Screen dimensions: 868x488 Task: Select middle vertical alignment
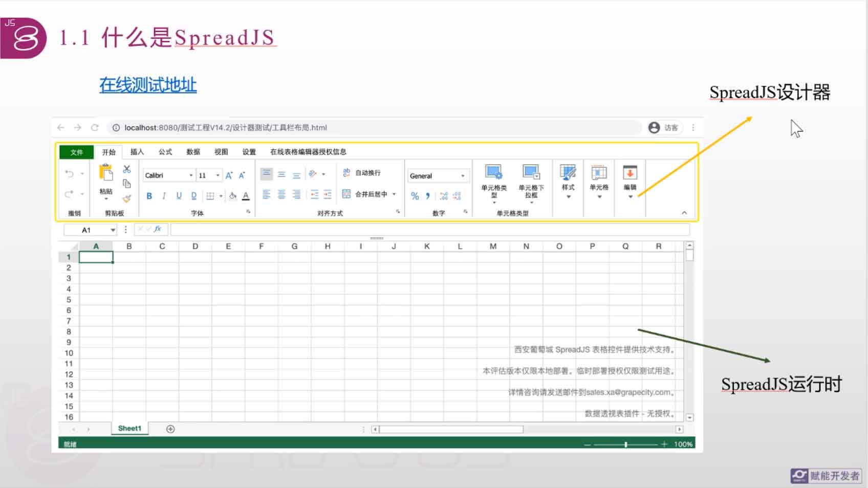281,174
